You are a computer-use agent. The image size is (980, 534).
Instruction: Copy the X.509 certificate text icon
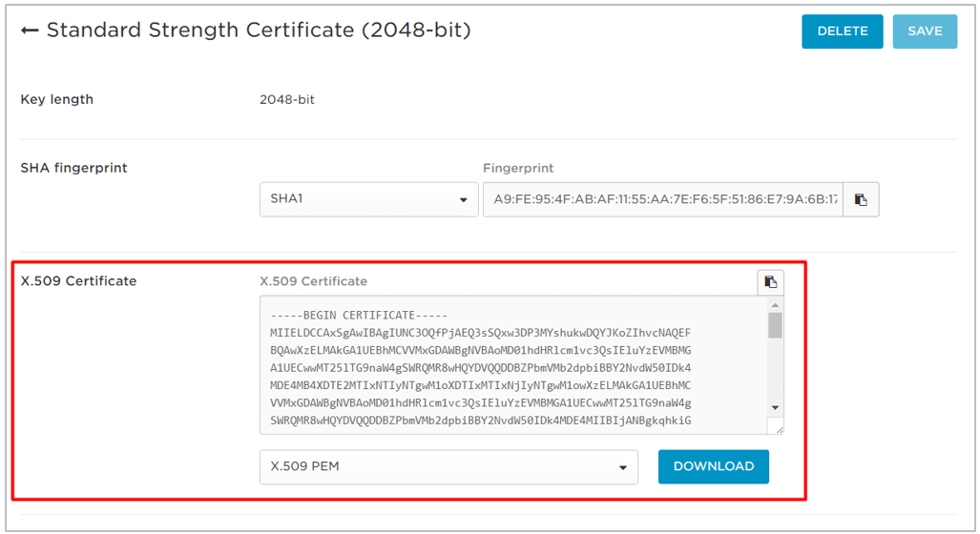point(771,282)
